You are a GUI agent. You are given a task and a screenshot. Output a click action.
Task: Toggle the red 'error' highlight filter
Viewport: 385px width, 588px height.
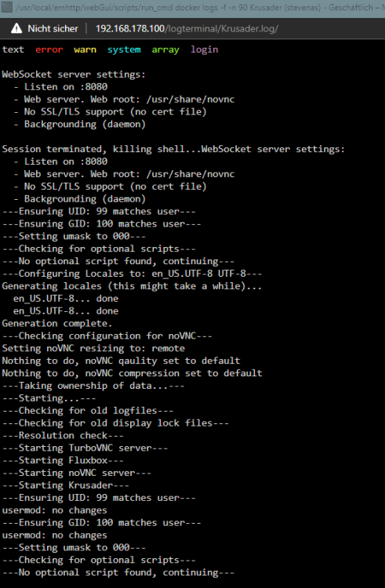coord(49,49)
